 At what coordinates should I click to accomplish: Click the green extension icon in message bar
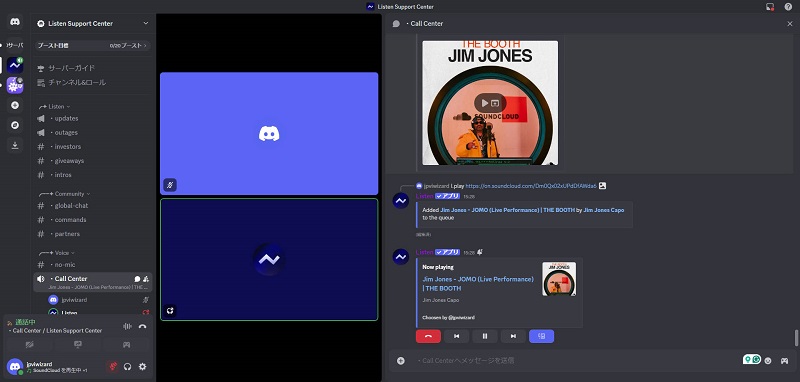[752, 360]
